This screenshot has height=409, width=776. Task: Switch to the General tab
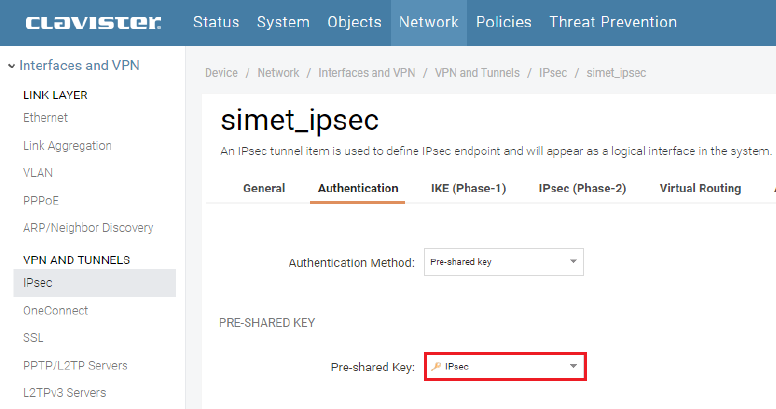click(x=264, y=188)
